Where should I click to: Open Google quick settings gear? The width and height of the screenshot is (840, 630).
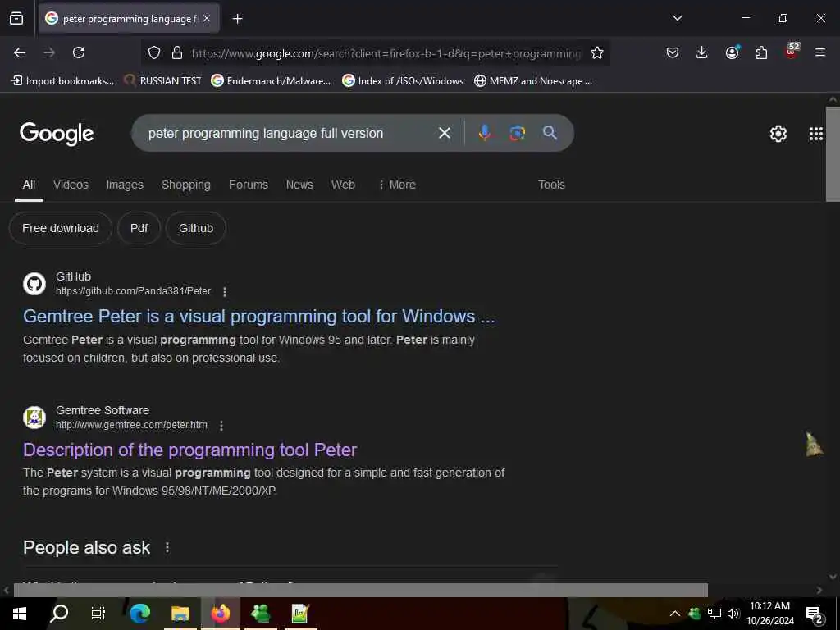click(778, 134)
